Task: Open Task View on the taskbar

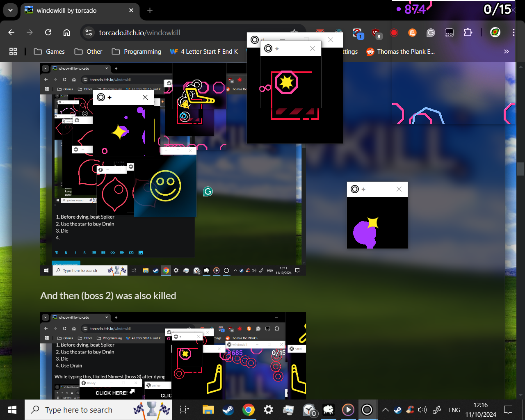Action: (185, 410)
